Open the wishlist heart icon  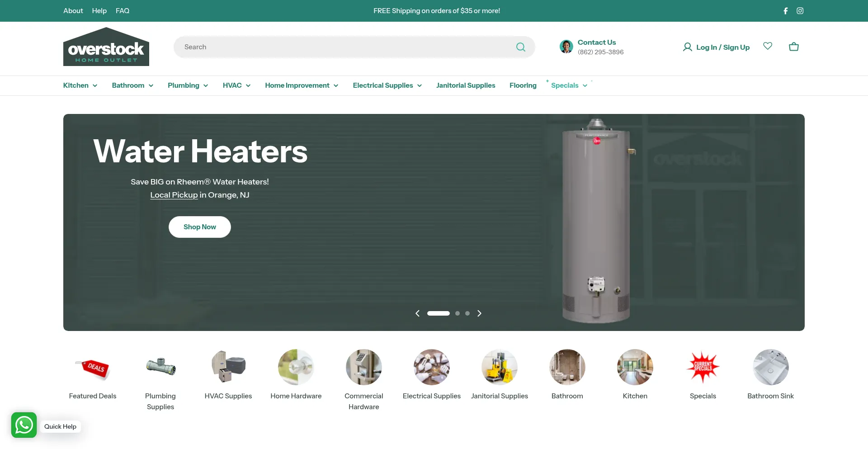click(768, 46)
